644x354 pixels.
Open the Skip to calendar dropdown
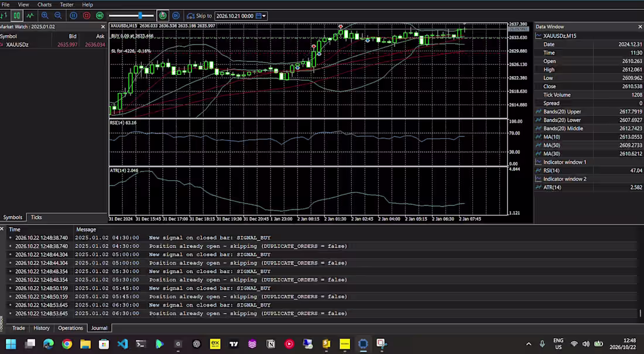tap(261, 16)
